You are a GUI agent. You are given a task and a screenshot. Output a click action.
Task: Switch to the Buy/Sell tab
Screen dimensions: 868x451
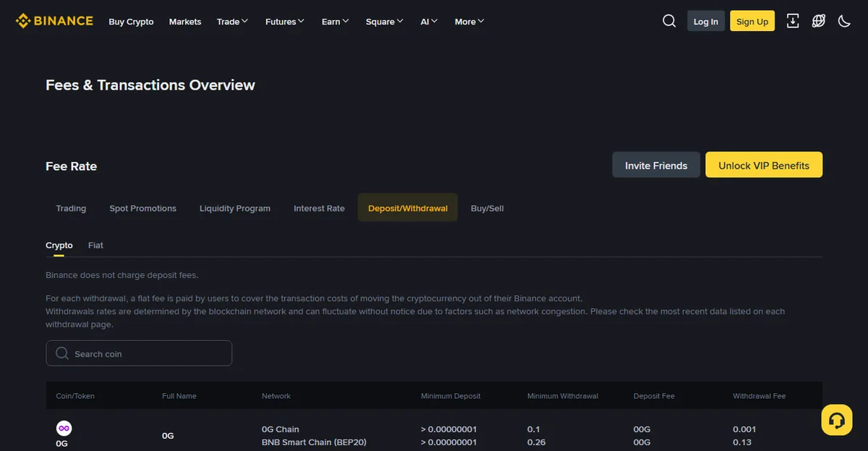point(488,208)
